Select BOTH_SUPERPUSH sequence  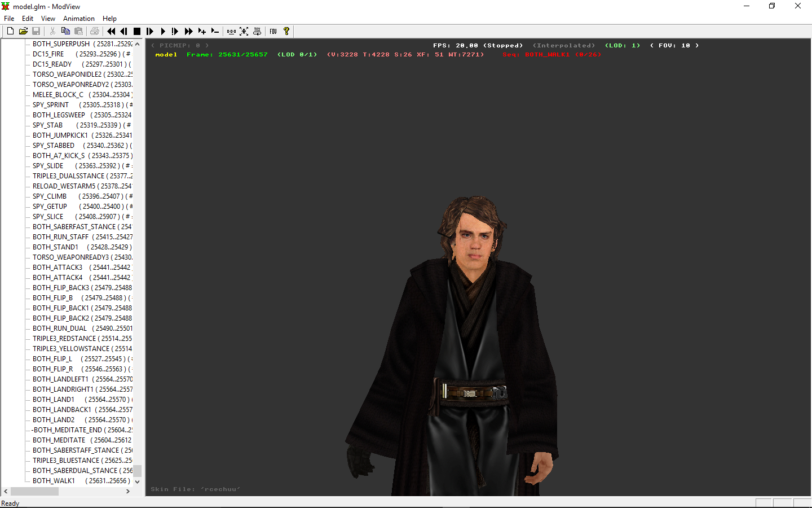(82, 44)
